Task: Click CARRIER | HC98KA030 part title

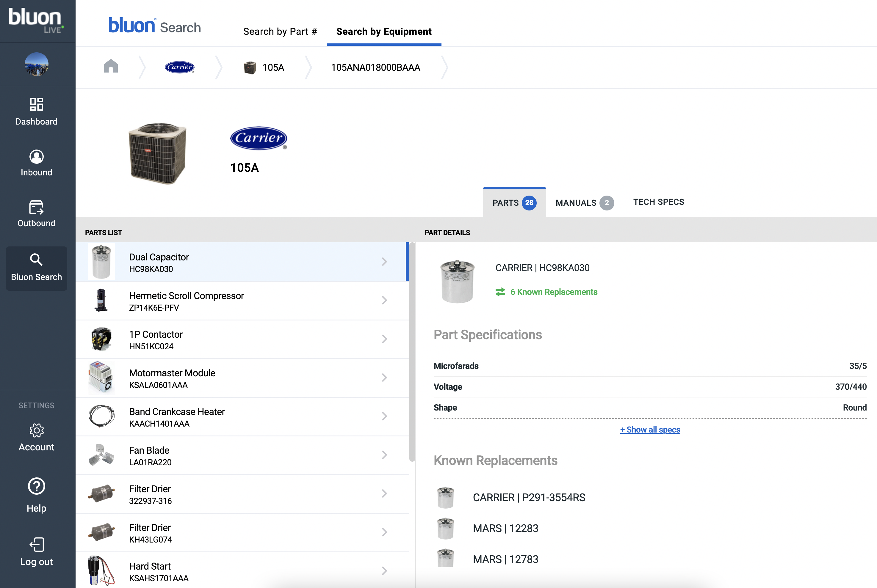Action: point(542,268)
